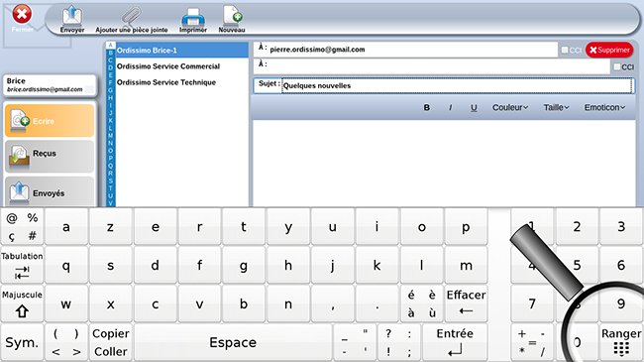Click the Brice account box

point(50,85)
